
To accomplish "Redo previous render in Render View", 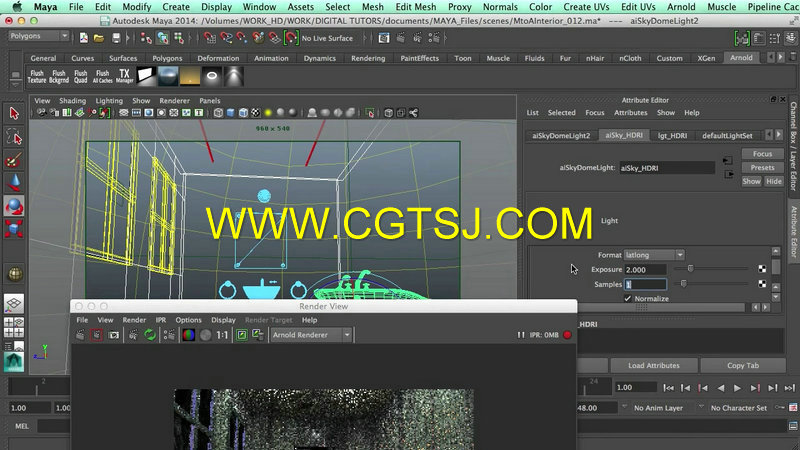I will [80, 335].
